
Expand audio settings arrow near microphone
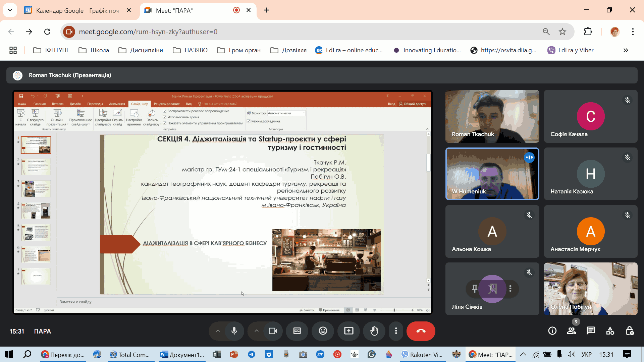coord(218,331)
